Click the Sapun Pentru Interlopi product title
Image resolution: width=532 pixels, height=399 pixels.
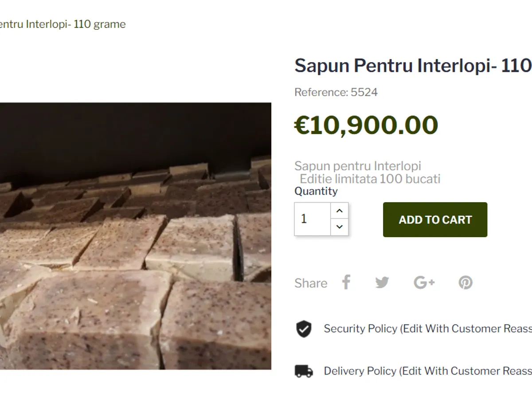pyautogui.click(x=412, y=66)
